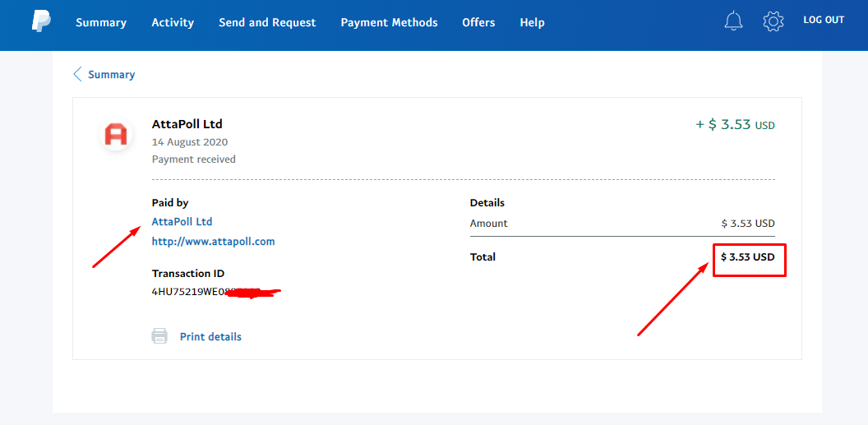Image resolution: width=868 pixels, height=425 pixels.
Task: Open the Help nav item
Action: tap(533, 23)
